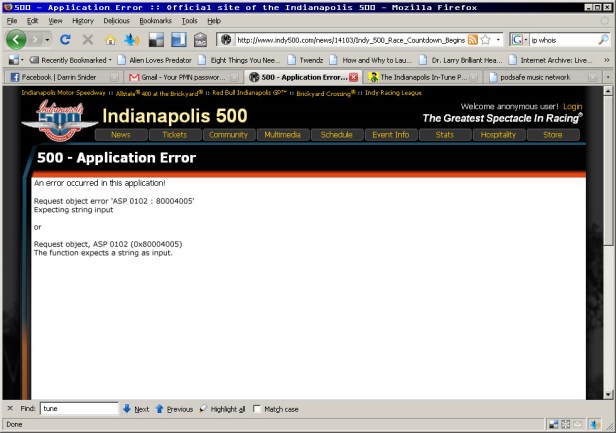This screenshot has width=616, height=433.
Task: Open the Tickets navigation button
Action: point(174,134)
